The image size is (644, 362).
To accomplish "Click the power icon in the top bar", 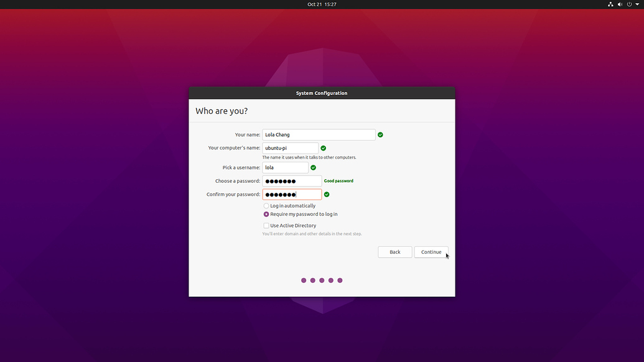I will 628,4.
